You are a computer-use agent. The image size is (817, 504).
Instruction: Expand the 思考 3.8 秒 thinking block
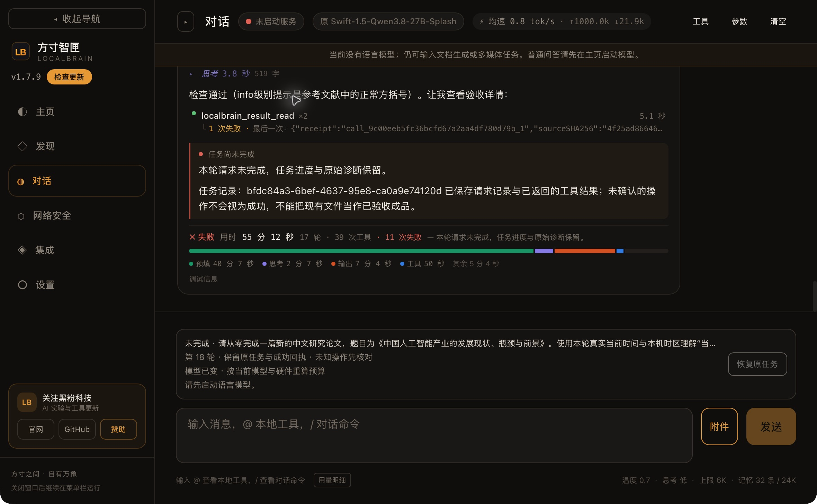coord(234,73)
